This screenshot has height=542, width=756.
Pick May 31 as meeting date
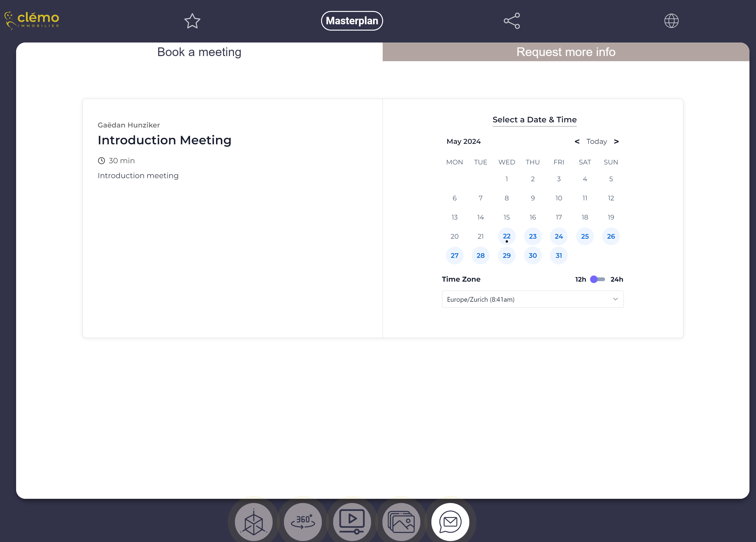click(559, 255)
